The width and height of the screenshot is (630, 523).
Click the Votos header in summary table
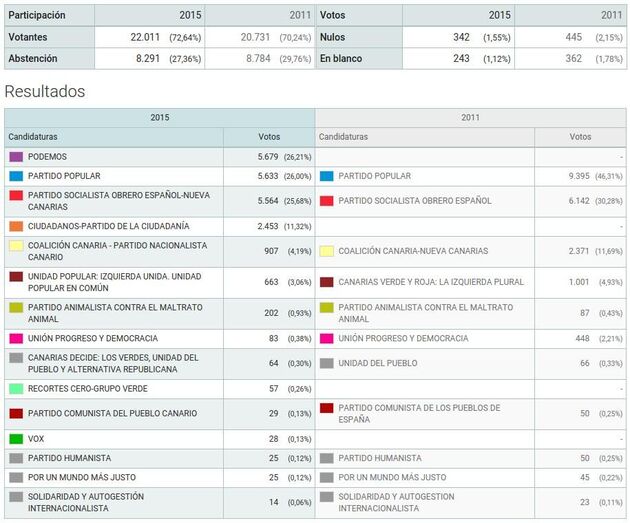[x=333, y=16]
